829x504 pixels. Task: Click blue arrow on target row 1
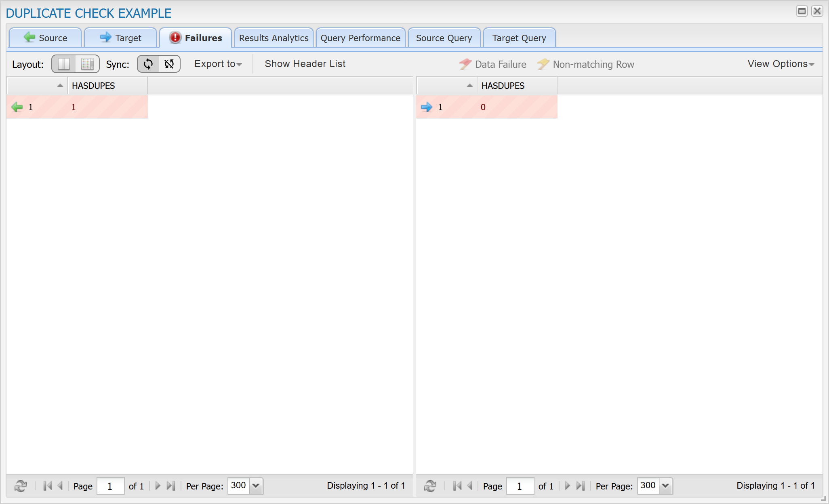click(427, 107)
